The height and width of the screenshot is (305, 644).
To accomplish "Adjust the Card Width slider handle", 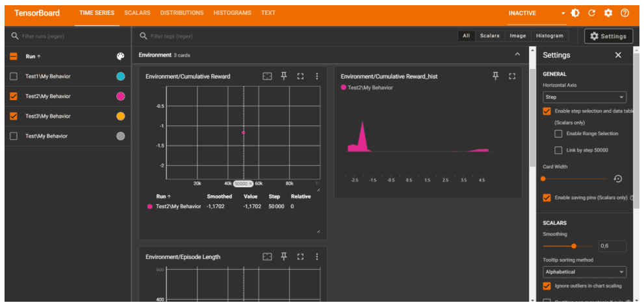I will click(x=543, y=179).
